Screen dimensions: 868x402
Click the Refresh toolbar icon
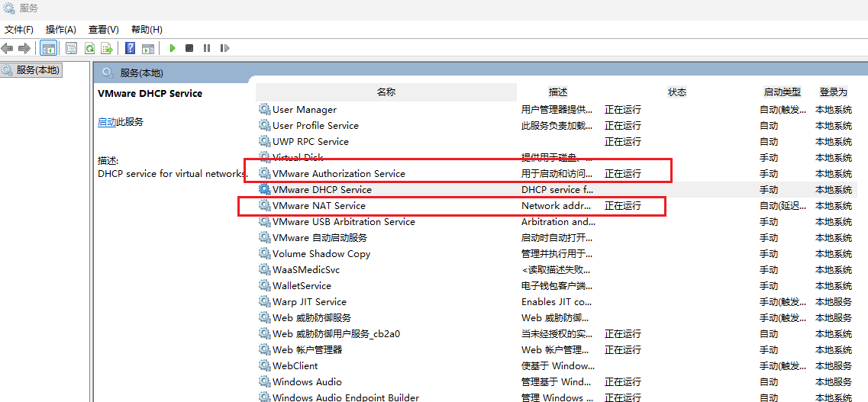pos(89,48)
